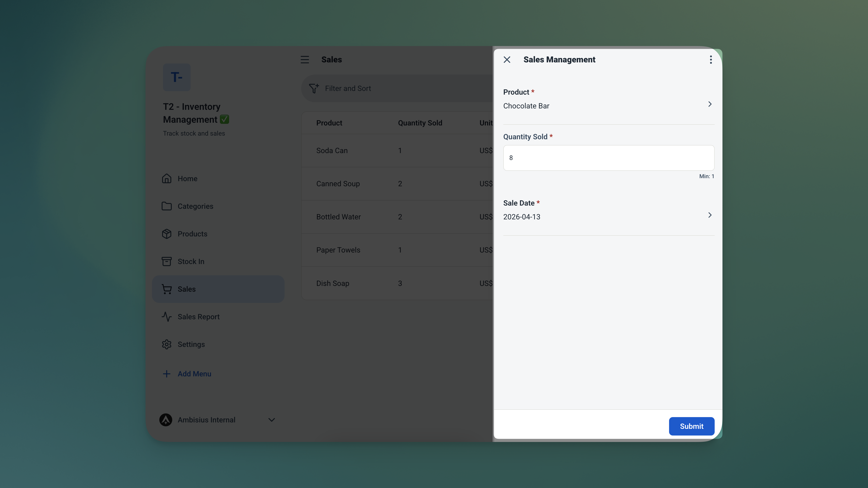The height and width of the screenshot is (488, 868).
Task: Click the hamburger menu icon
Action: (x=305, y=60)
